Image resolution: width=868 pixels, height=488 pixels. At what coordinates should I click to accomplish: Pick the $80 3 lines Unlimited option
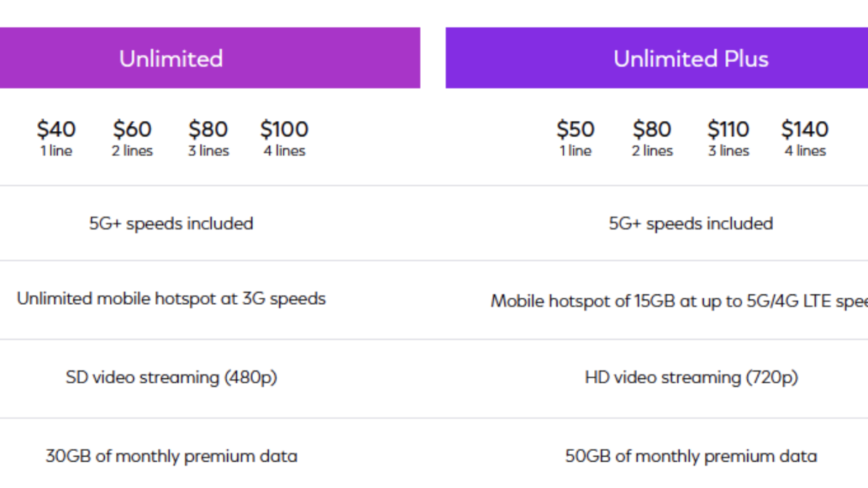coord(208,130)
